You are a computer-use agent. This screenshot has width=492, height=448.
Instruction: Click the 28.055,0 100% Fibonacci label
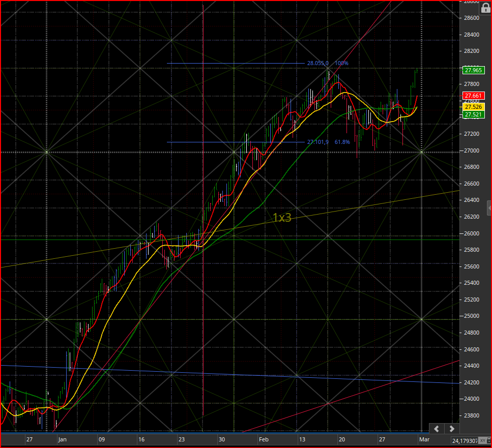coord(328,63)
